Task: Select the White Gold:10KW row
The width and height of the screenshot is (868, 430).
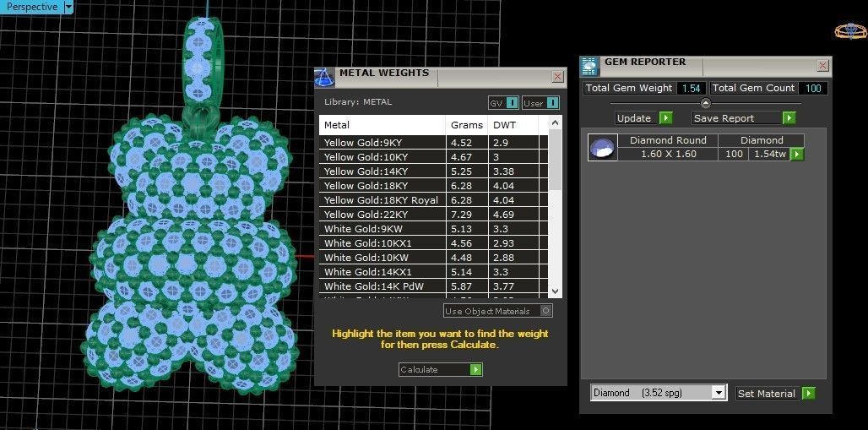Action: click(x=433, y=258)
